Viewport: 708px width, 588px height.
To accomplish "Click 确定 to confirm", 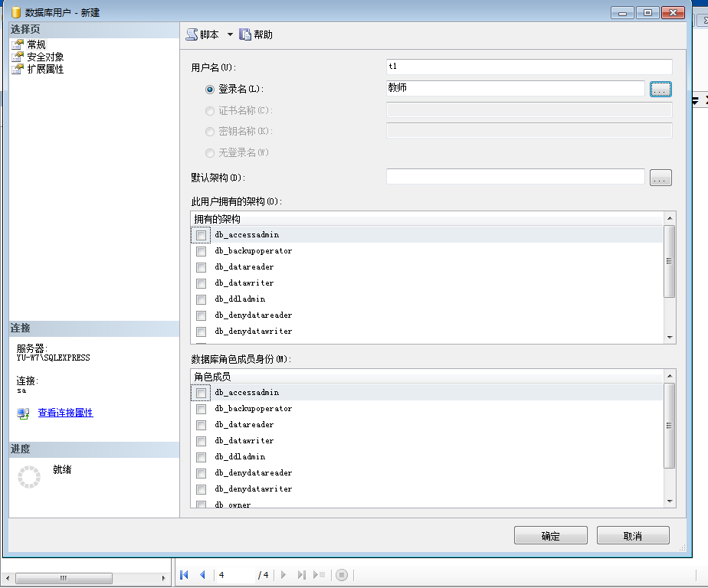I will tap(550, 536).
